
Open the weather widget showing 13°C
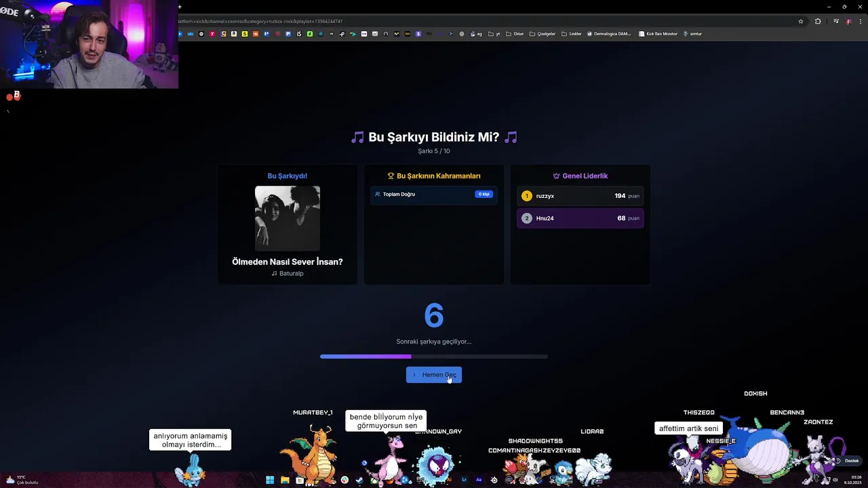[22, 480]
